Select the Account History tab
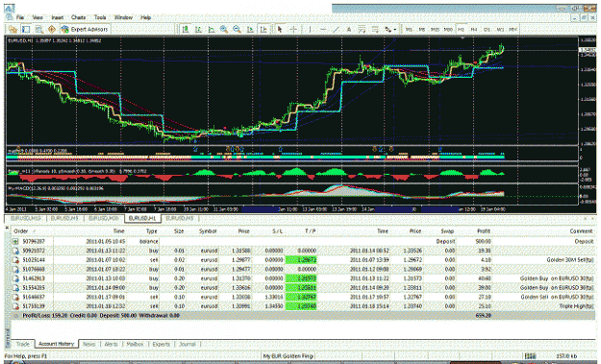 (x=57, y=344)
